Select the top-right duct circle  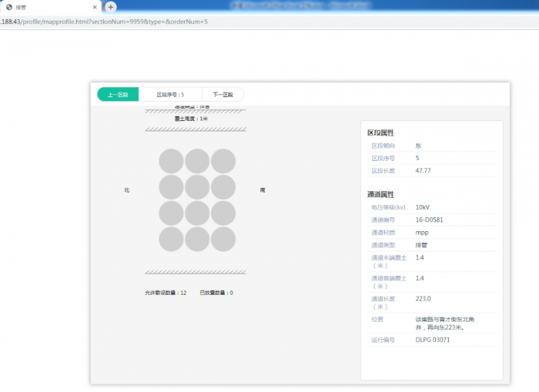(x=223, y=161)
